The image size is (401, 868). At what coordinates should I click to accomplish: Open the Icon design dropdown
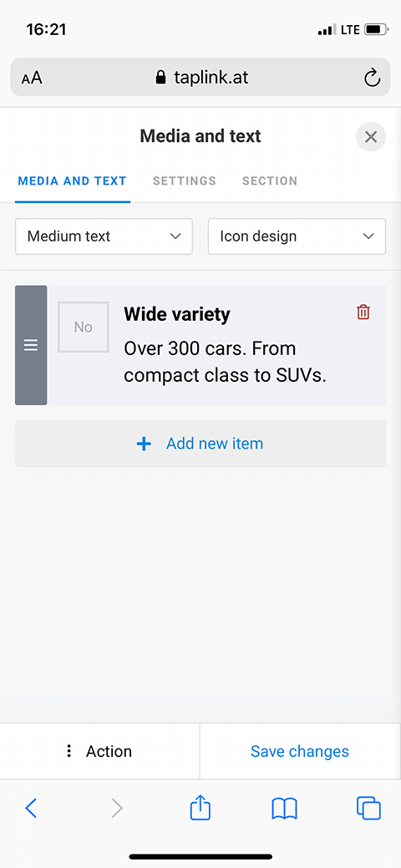(x=297, y=236)
